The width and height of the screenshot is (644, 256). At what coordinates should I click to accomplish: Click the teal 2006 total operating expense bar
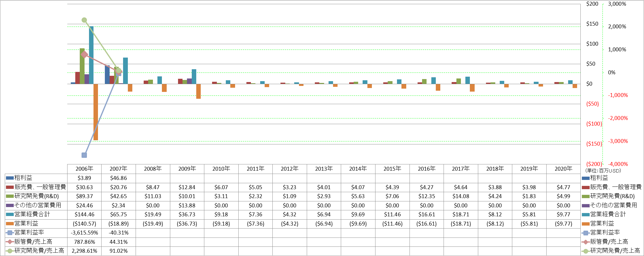pos(91,55)
